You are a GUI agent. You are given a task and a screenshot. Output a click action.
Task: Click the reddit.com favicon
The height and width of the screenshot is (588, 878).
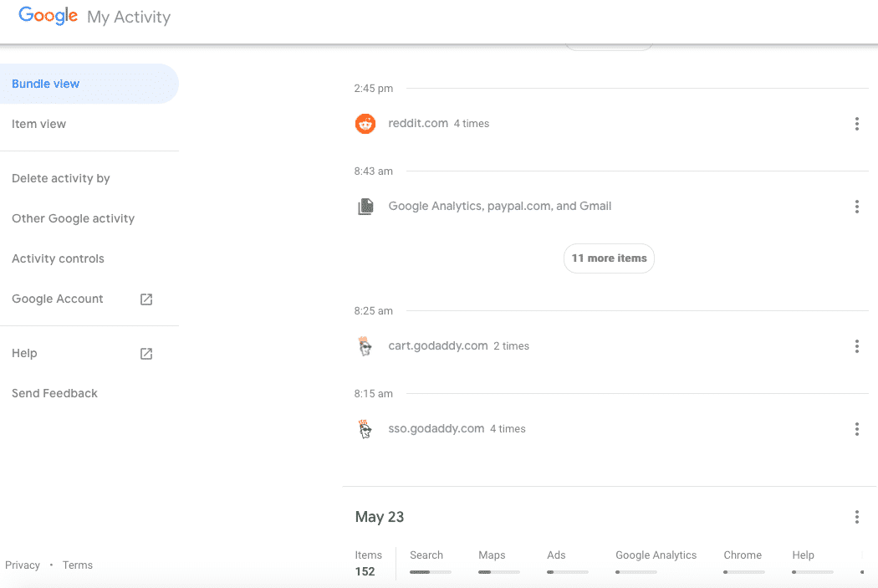click(365, 124)
